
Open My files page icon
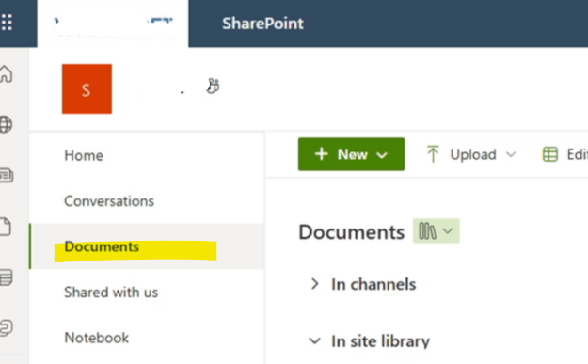(6, 227)
